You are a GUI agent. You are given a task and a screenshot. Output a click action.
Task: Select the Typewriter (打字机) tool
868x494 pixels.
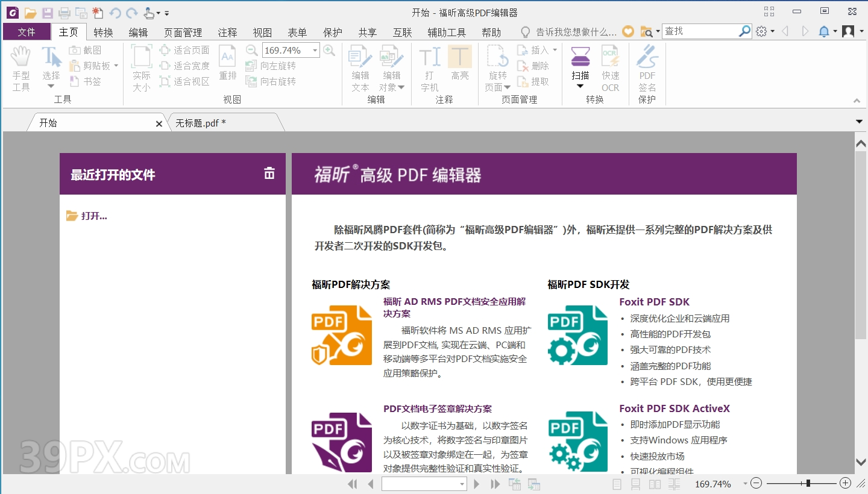tap(430, 68)
